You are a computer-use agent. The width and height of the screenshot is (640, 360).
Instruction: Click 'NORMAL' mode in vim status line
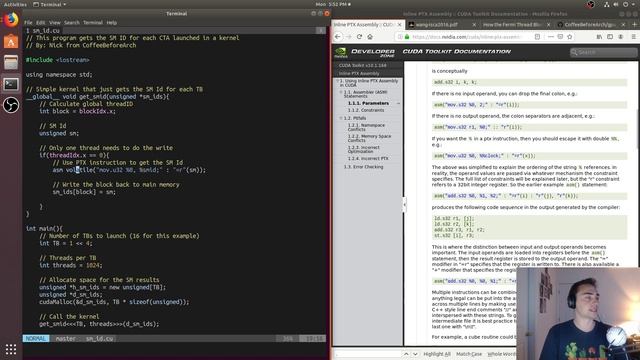(x=36, y=338)
